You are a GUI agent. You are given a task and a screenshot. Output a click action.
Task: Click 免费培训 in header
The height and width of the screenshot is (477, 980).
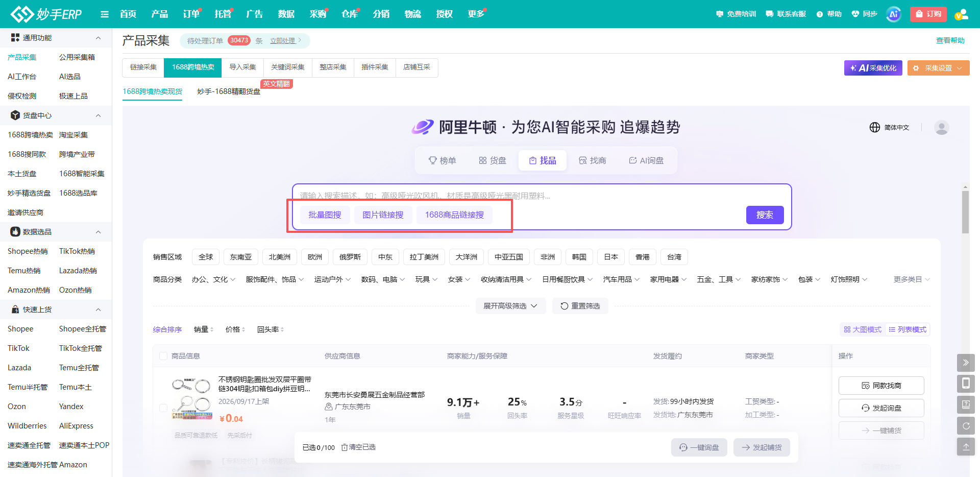point(736,14)
